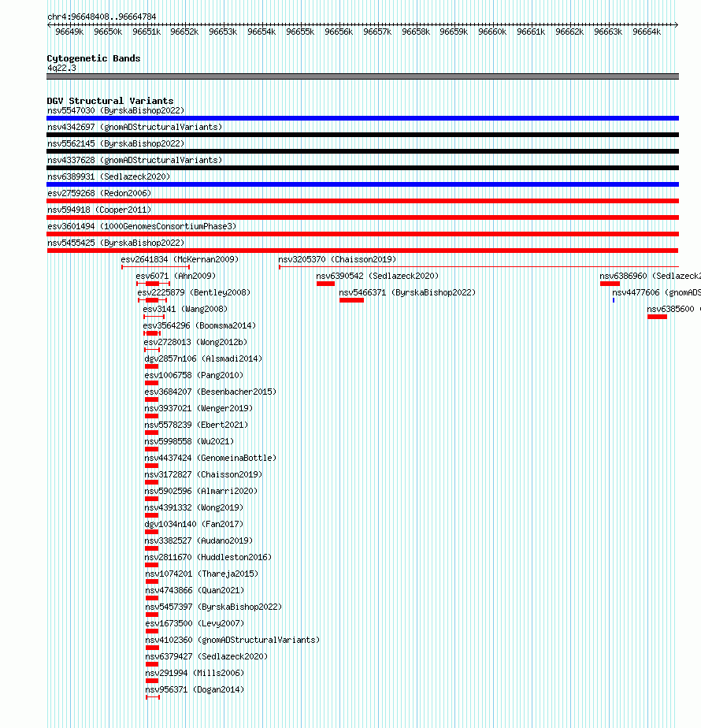701x728 pixels.
Task: Click nsv5902596 (Almarri2020) label
Action: click(201, 491)
